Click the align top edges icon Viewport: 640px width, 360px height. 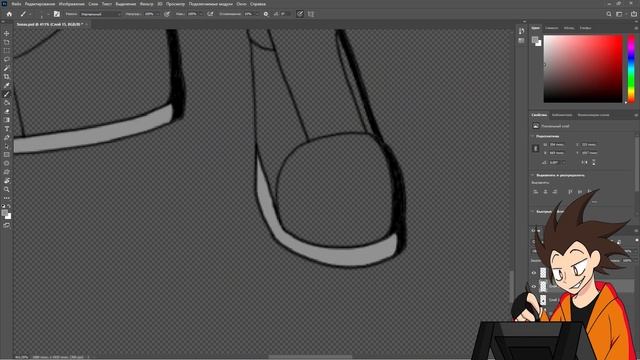[x=570, y=191]
